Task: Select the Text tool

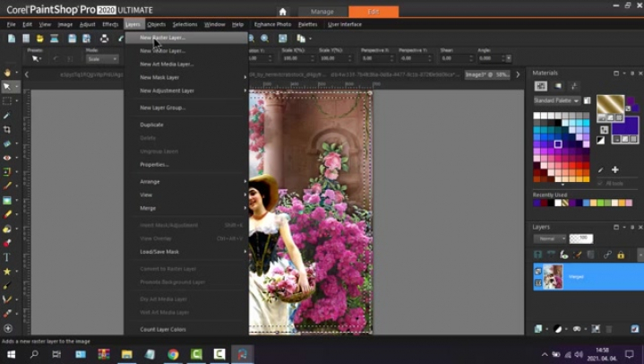Action: pos(7,257)
